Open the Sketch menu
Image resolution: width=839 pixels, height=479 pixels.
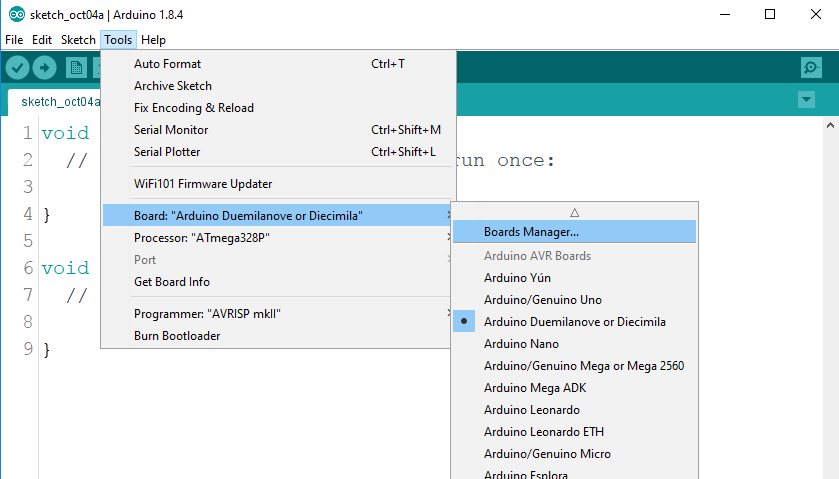pyautogui.click(x=78, y=40)
